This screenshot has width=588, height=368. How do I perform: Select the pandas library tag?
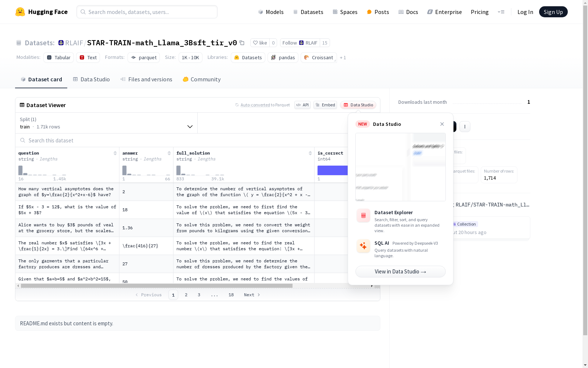point(283,57)
